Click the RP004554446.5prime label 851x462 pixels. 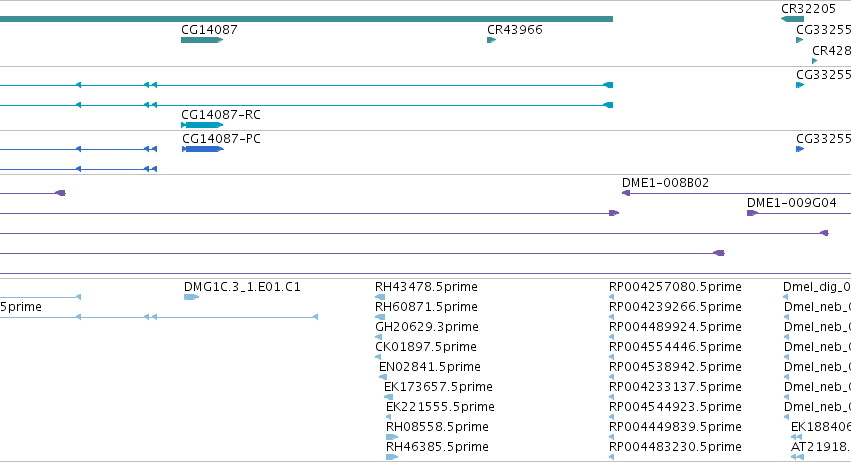pos(675,347)
